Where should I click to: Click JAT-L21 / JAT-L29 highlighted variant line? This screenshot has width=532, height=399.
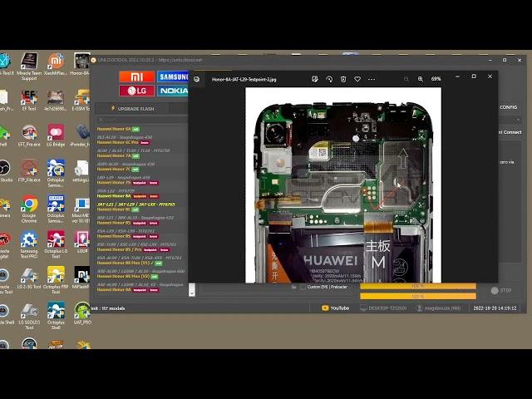click(x=136, y=204)
